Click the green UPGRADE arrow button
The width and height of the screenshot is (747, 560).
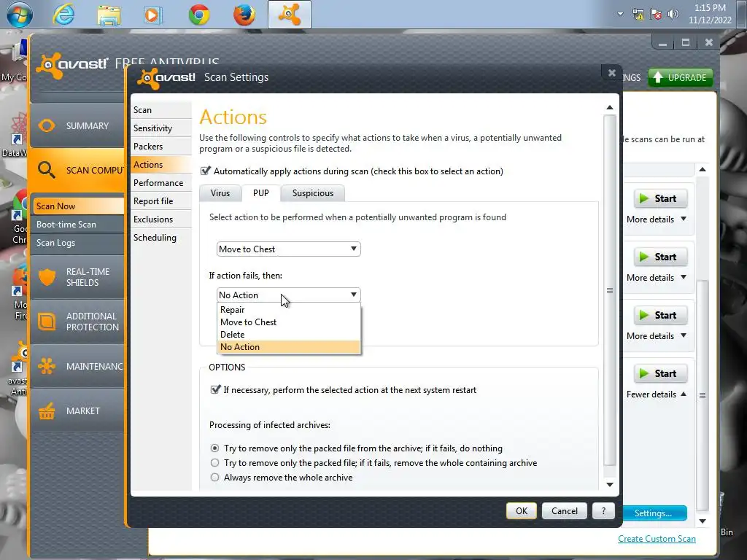pyautogui.click(x=681, y=77)
